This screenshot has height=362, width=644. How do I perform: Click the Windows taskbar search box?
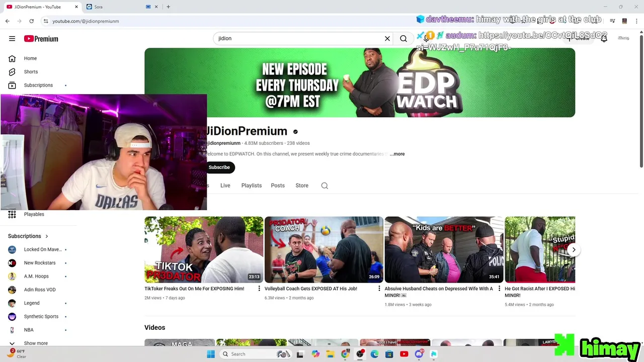256,354
